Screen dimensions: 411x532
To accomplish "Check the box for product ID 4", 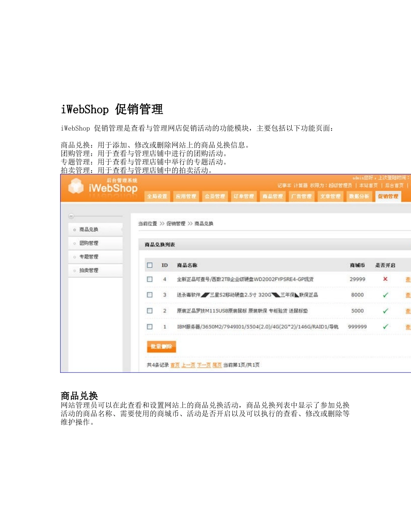I will (x=150, y=279).
